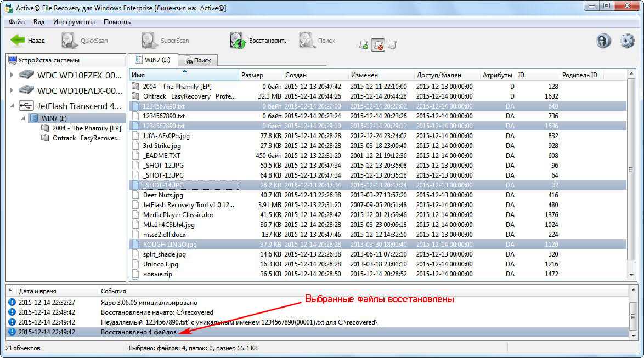Click file icon of JetFlash Recovery Tool row
Viewport: 644px width, 358px height.
(135, 205)
